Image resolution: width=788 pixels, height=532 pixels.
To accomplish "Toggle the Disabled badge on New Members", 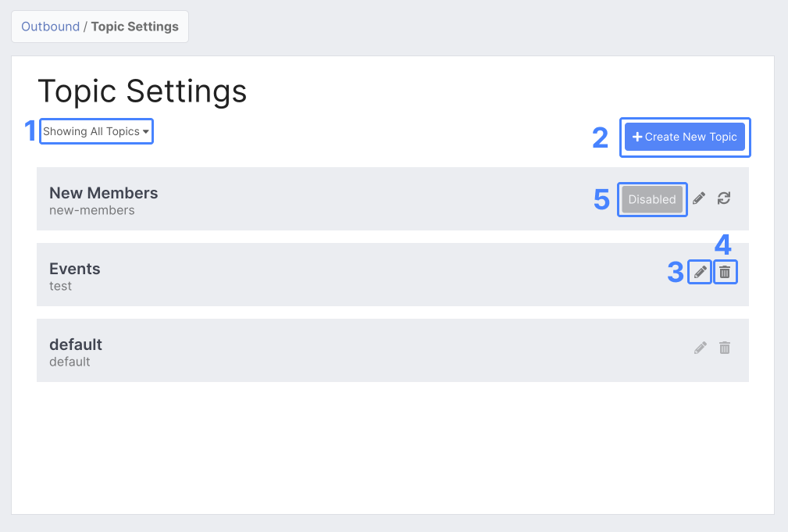I will pos(652,199).
